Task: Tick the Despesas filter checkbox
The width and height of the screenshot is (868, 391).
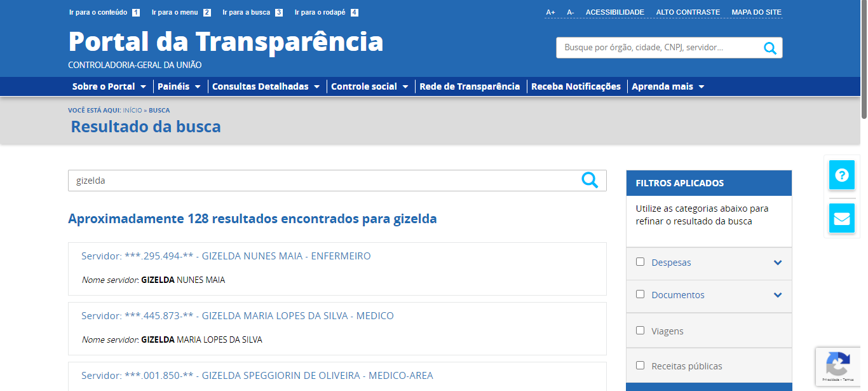Action: 640,261
